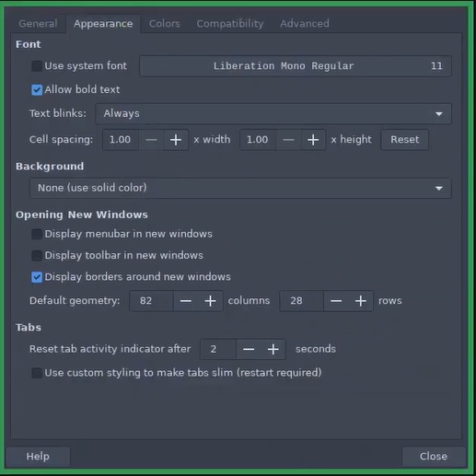Decrease tab activity reset seconds
Image resolution: width=476 pixels, height=476 pixels.
click(x=249, y=349)
